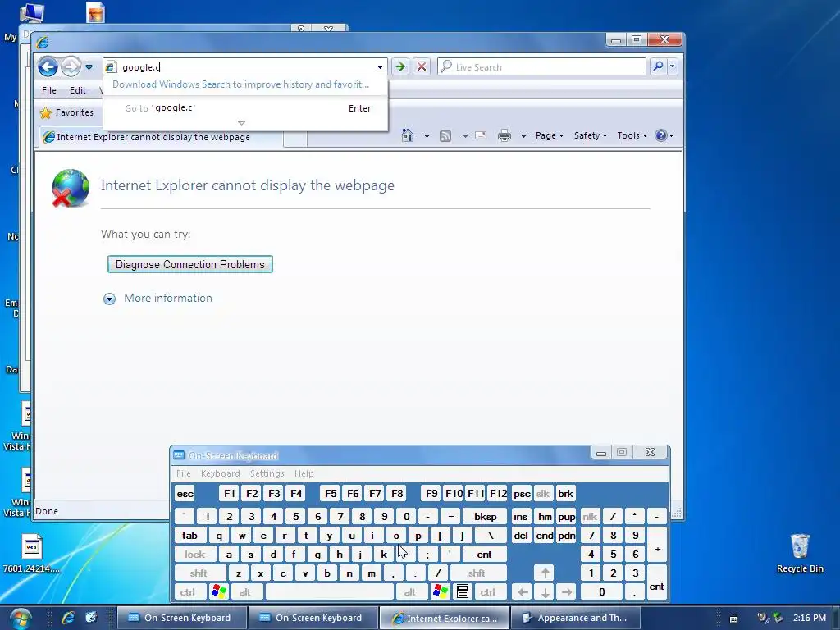The width and height of the screenshot is (840, 630).
Task: Click the Read Mail envelope icon
Action: click(x=481, y=135)
